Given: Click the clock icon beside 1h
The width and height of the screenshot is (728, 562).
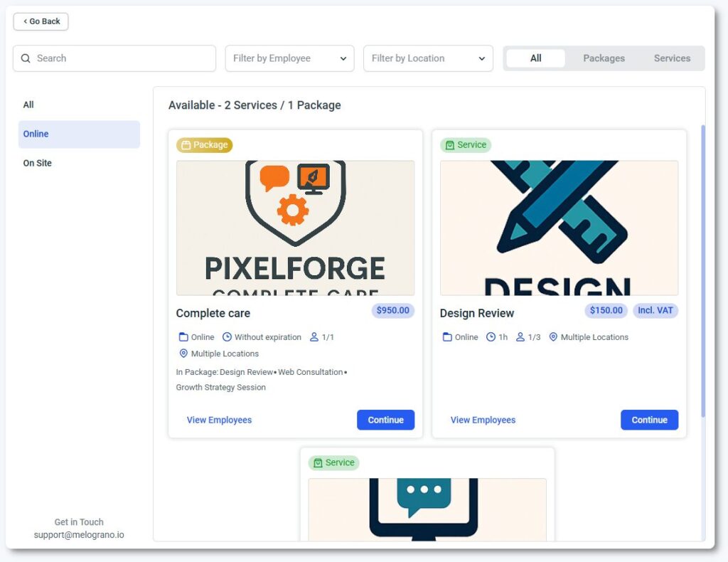Looking at the screenshot, I should tap(491, 337).
